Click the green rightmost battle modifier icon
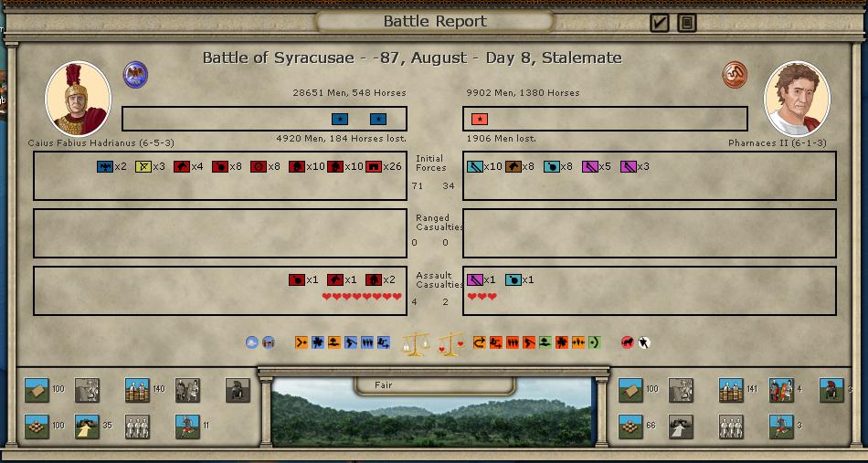 594,342
